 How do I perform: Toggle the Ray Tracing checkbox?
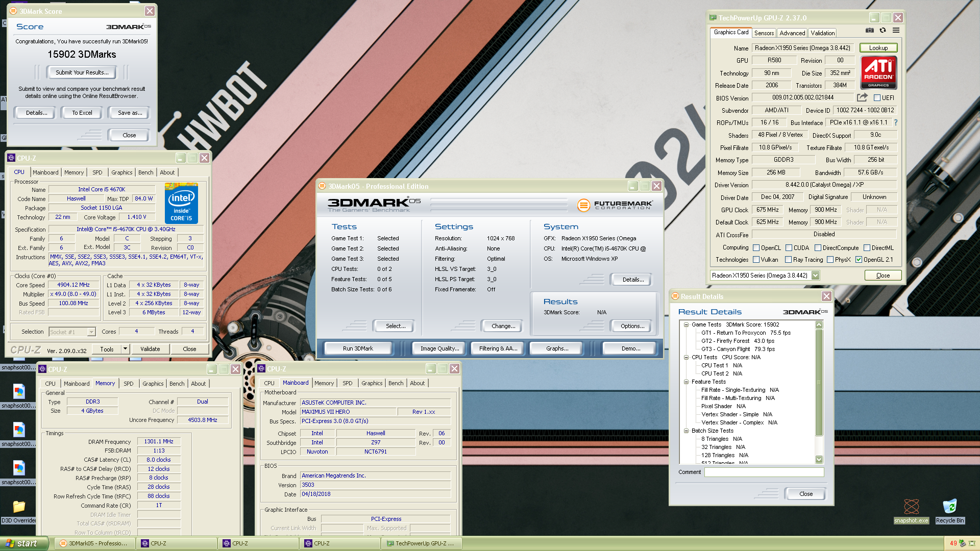coord(789,260)
